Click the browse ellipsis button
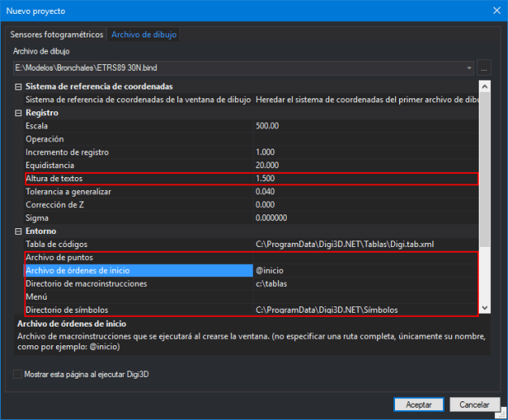508x420 pixels. [x=484, y=68]
